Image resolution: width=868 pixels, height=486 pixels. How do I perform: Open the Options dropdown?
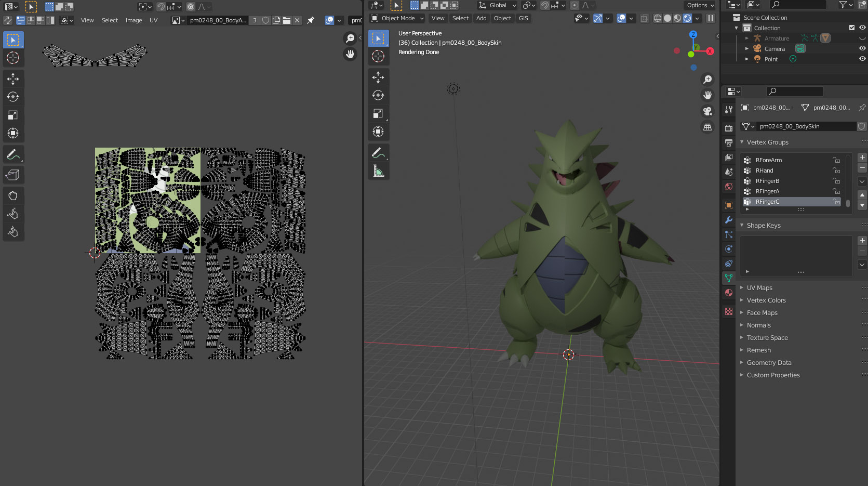(700, 5)
